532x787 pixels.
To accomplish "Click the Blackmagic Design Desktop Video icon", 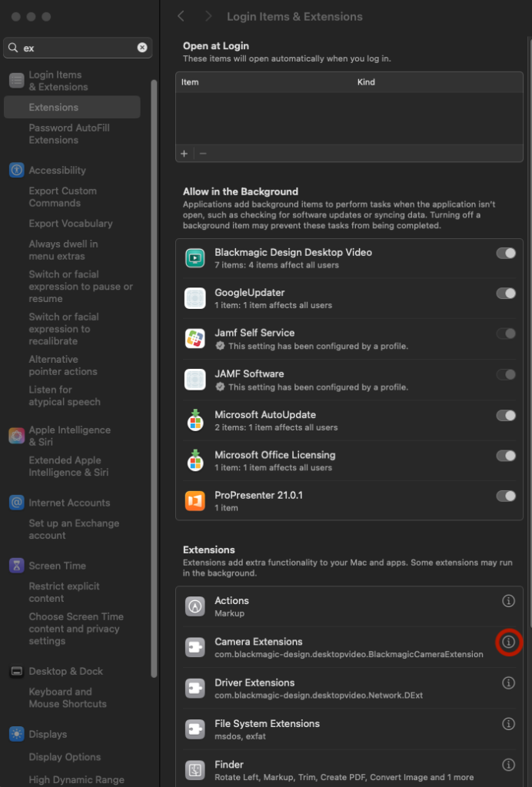I will tap(195, 258).
